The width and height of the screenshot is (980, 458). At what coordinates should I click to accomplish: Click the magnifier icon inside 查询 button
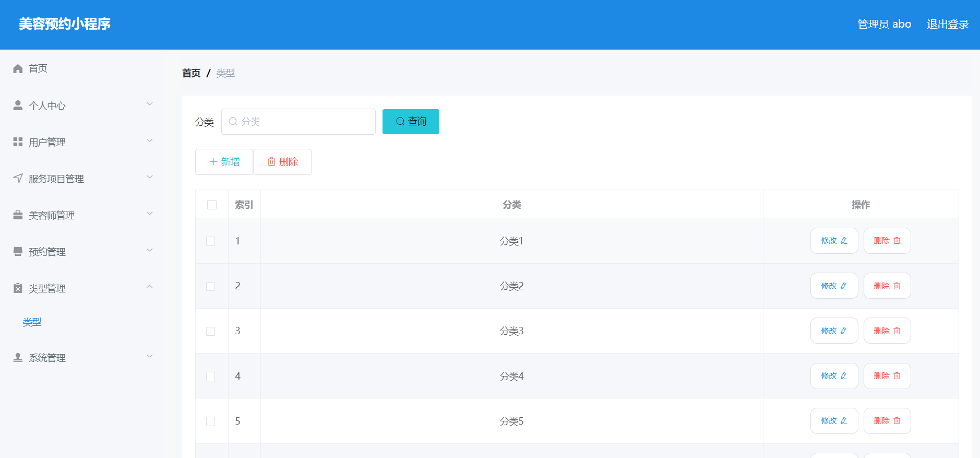pyautogui.click(x=400, y=121)
